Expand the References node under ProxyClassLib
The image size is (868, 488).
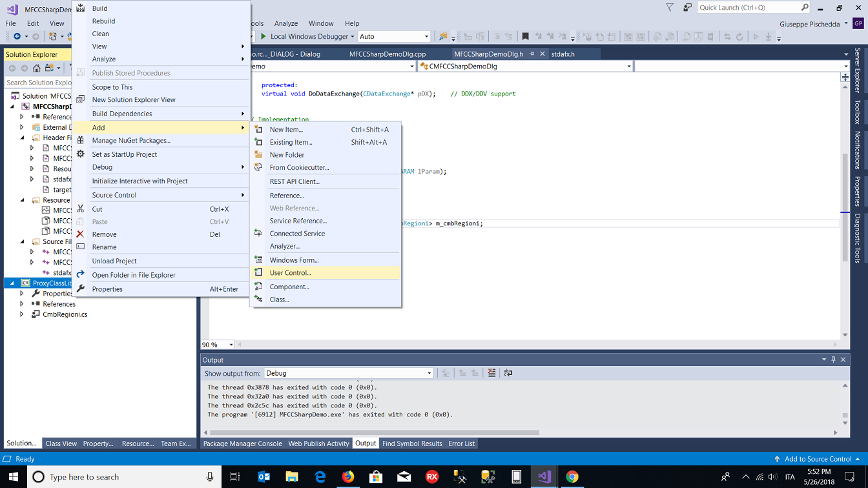coord(22,304)
